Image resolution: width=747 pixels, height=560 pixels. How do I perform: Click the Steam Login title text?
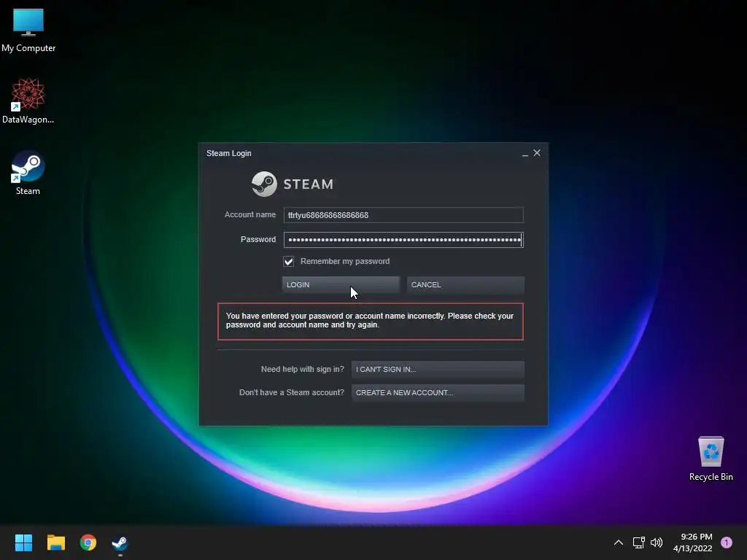(228, 153)
